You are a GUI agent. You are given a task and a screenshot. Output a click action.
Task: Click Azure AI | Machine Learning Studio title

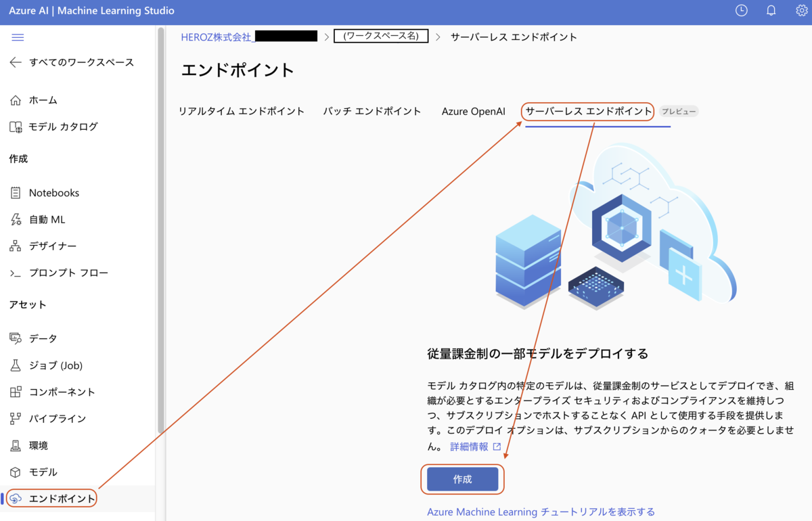[91, 11]
